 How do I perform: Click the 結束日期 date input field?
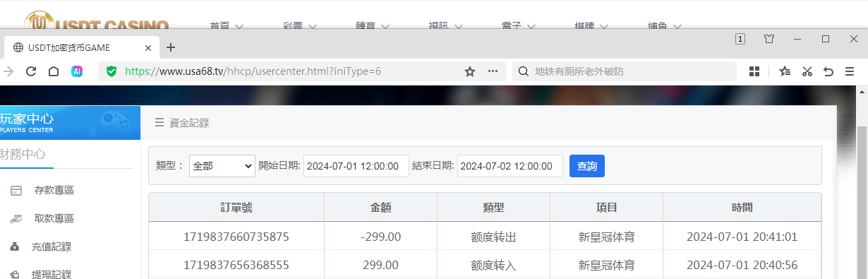510,166
